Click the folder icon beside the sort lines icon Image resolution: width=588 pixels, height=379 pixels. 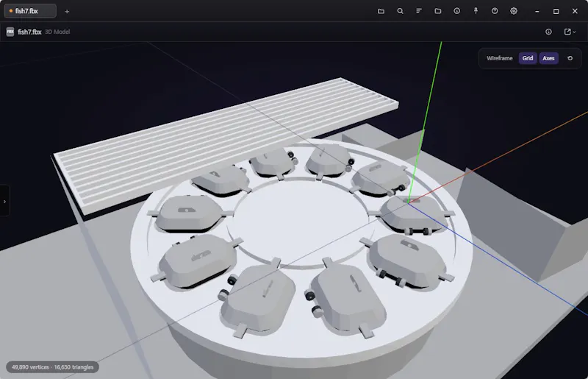coord(437,11)
